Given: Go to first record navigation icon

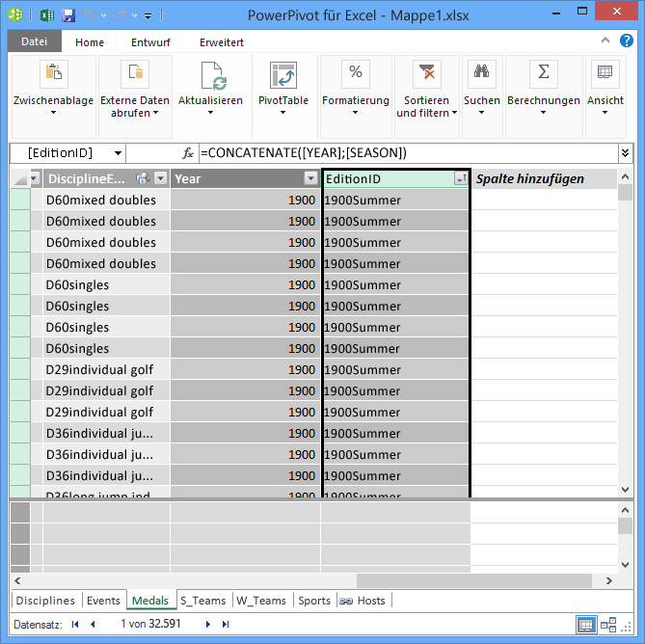Looking at the screenshot, I should tap(75, 625).
